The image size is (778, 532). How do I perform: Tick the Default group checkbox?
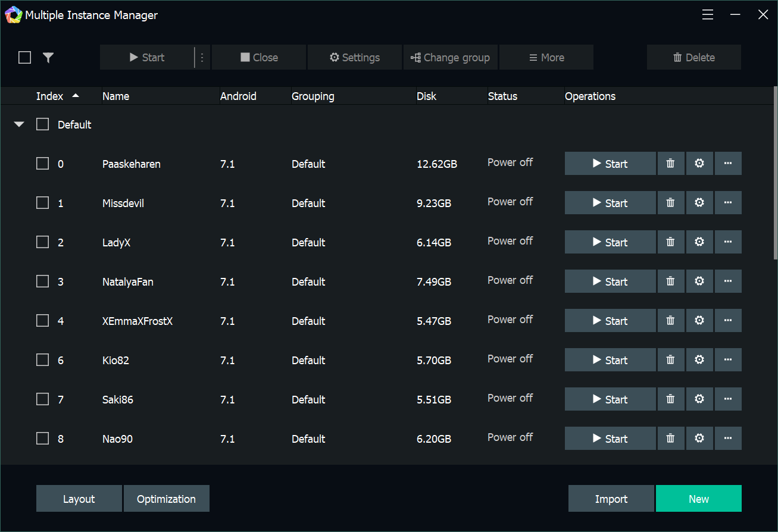pyautogui.click(x=43, y=124)
